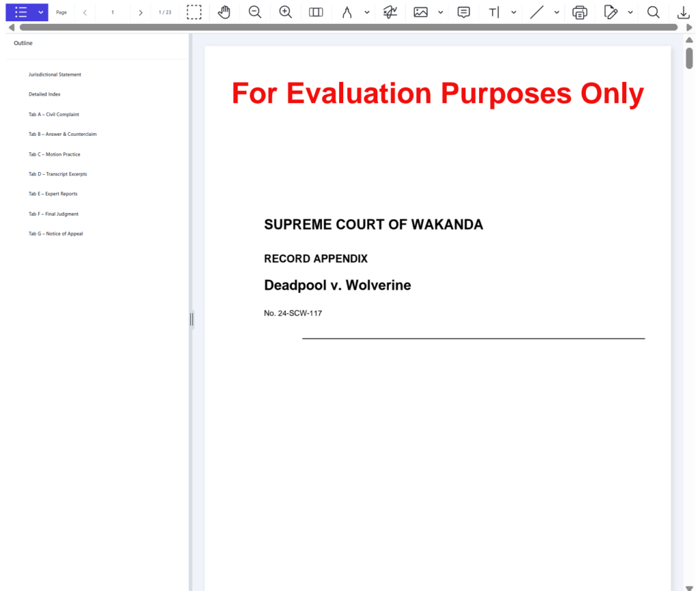Screen dimensions: 700x591
Task: Enable the hand pan tool
Action: point(224,12)
